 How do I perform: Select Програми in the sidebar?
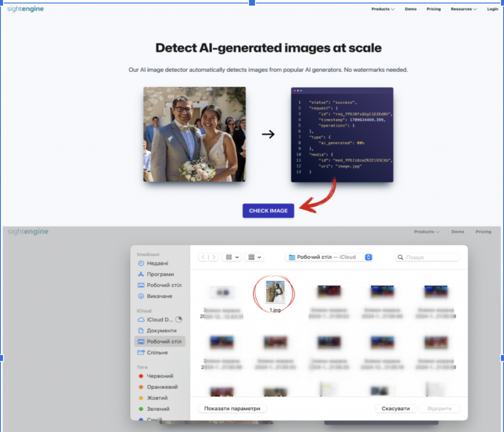(160, 274)
